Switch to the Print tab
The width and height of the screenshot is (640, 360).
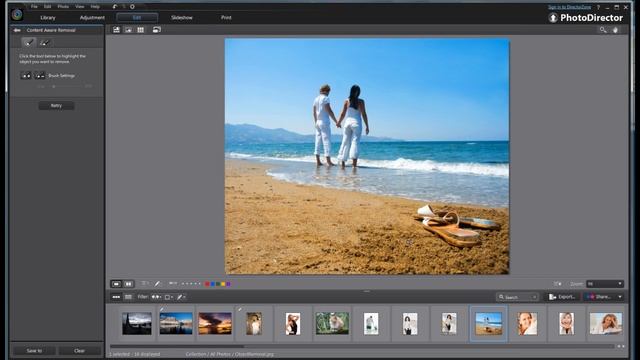[x=226, y=18]
